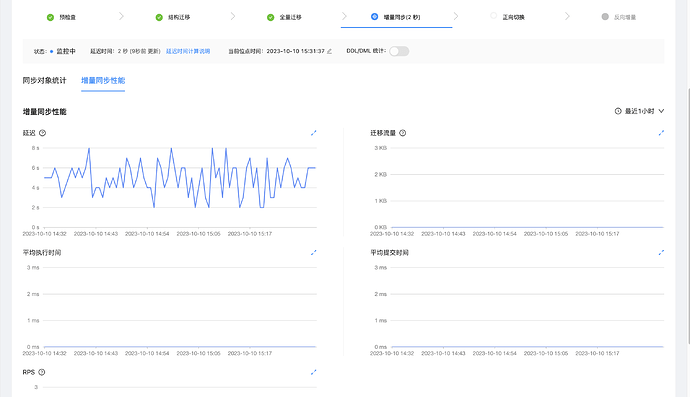Switch to the 同步对象统计 tab

click(x=44, y=81)
